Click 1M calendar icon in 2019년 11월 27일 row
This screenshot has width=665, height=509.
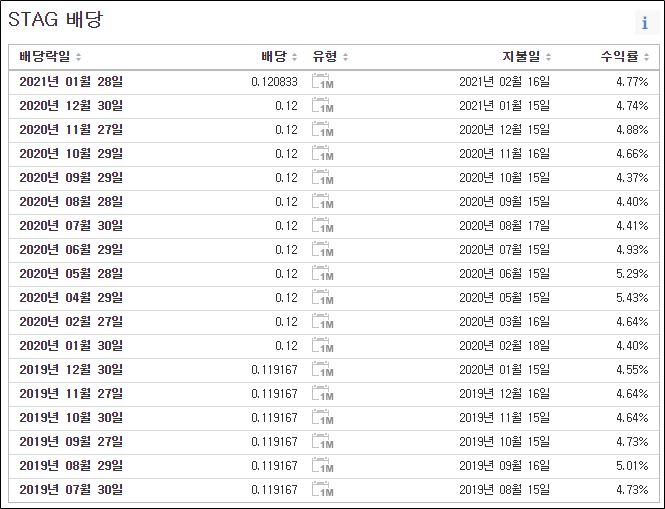click(322, 393)
